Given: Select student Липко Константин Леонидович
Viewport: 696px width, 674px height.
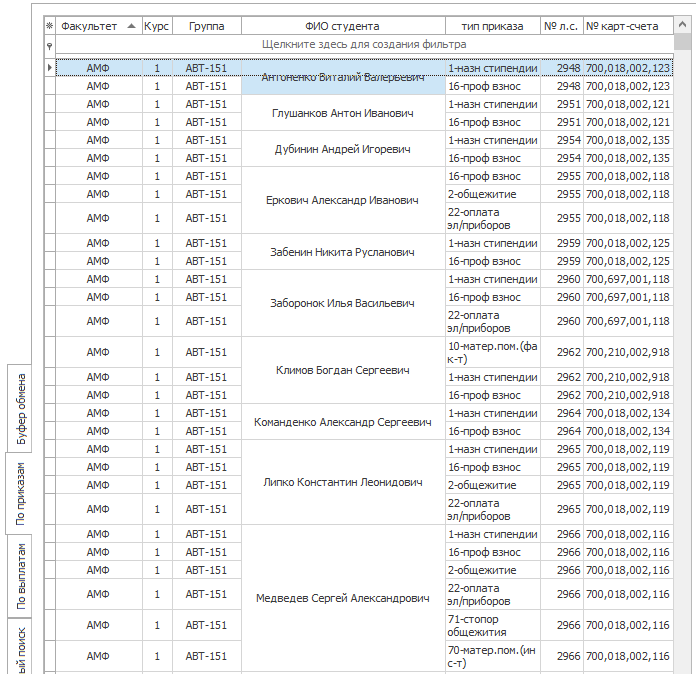Looking at the screenshot, I should 343,482.
